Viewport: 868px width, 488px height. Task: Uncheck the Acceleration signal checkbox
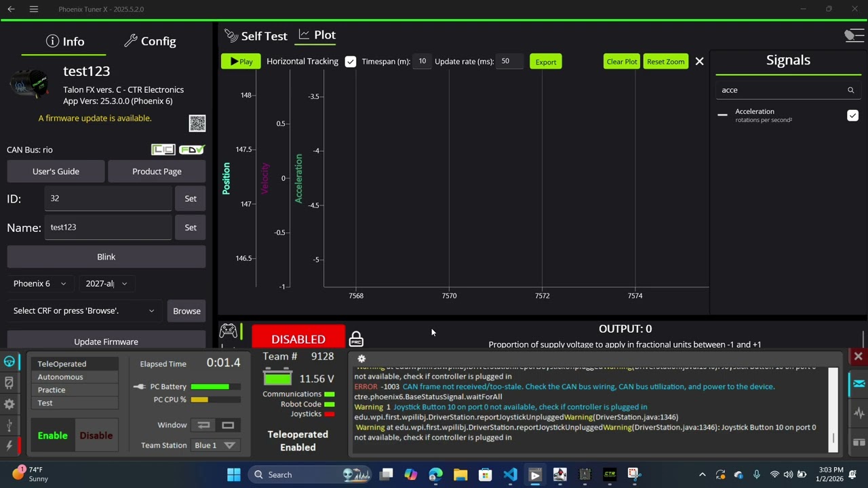pyautogui.click(x=852, y=116)
